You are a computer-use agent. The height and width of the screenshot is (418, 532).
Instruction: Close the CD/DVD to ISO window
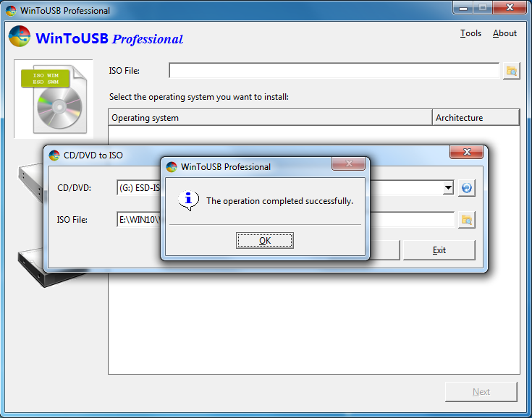click(x=467, y=152)
